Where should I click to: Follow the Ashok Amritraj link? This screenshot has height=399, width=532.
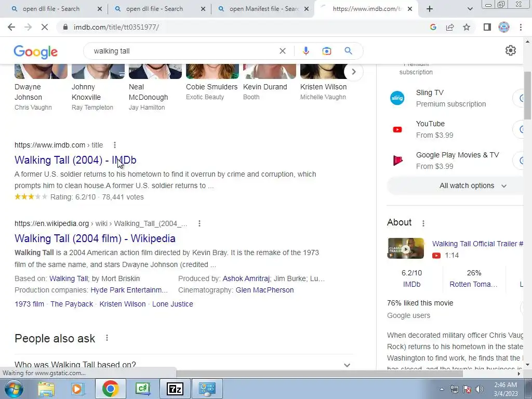tap(246, 278)
